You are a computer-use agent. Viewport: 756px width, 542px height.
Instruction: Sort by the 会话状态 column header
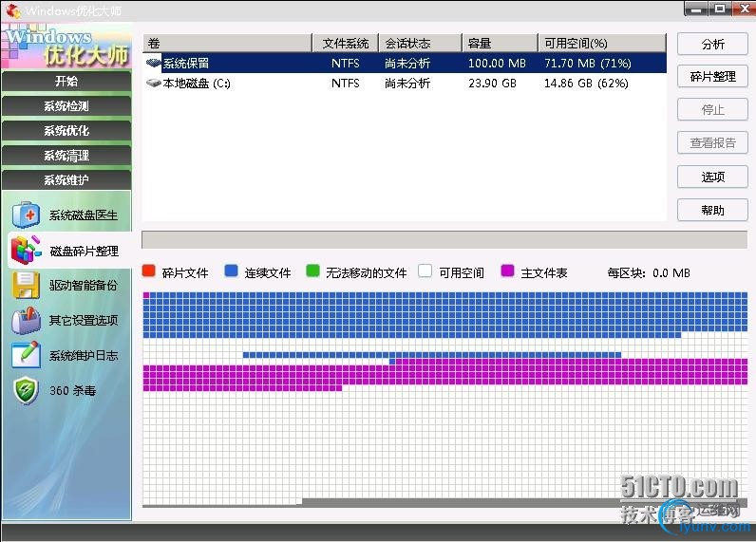[x=421, y=43]
